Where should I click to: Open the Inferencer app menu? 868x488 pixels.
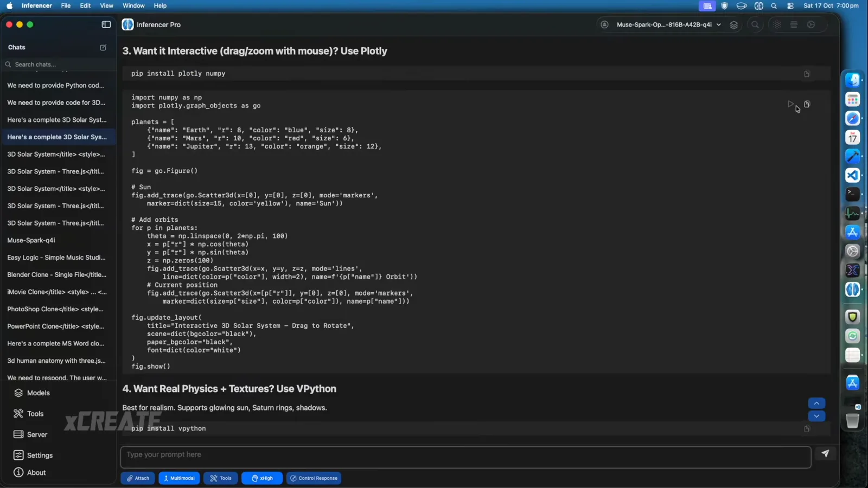pyautogui.click(x=37, y=6)
